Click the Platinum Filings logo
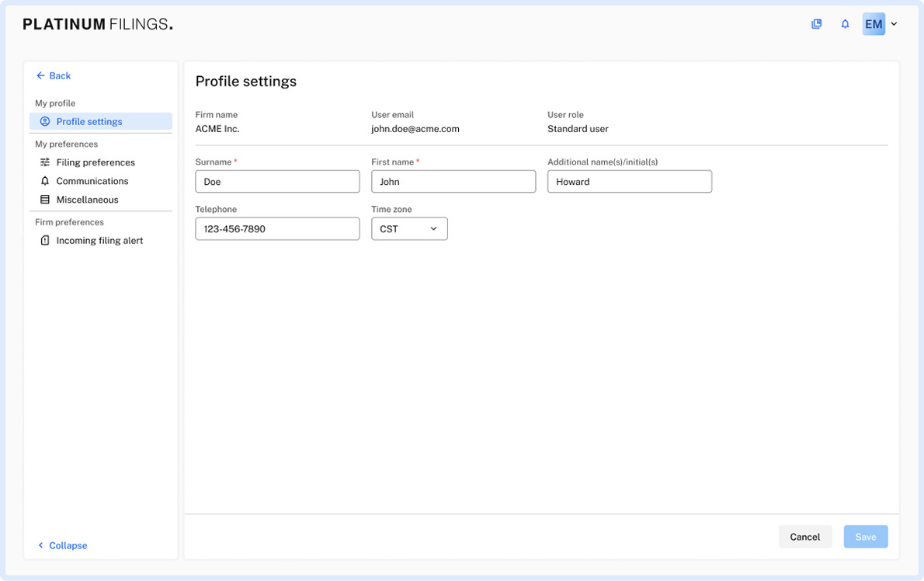This screenshot has height=581, width=924. coord(98,24)
